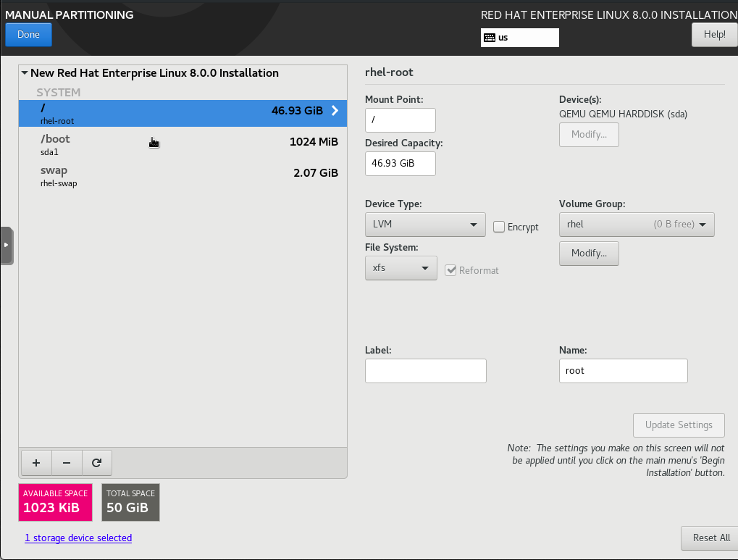Click the Update Settings button
The width and height of the screenshot is (738, 560).
(x=679, y=425)
